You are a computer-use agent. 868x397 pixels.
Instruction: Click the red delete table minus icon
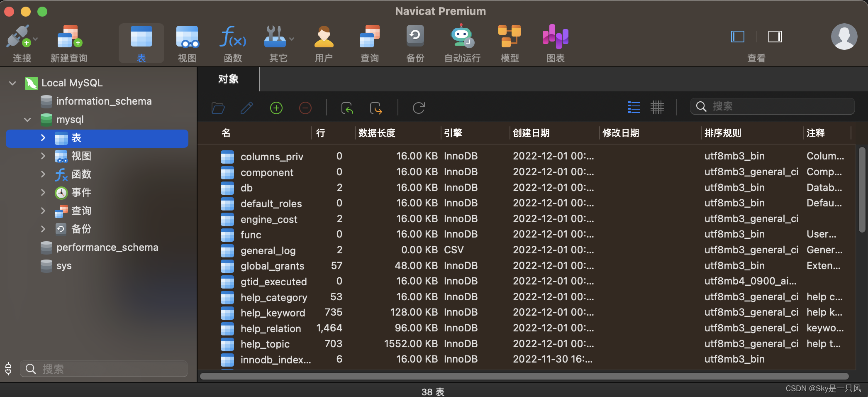(305, 108)
